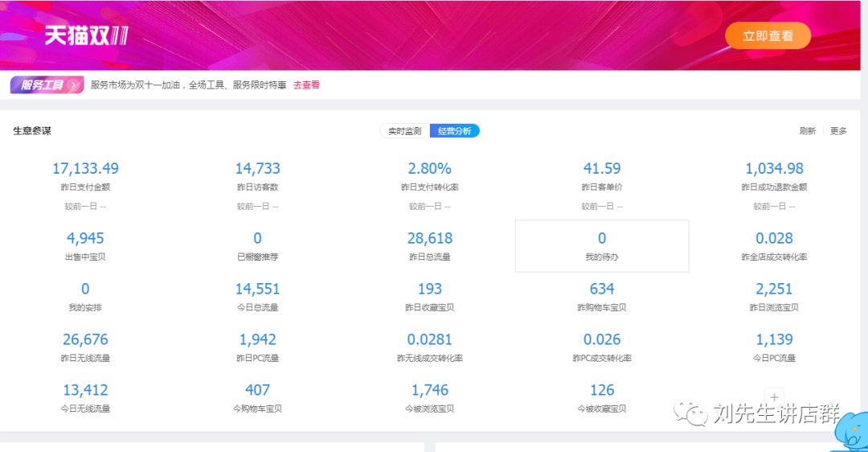Click the 17,133.49 昨日支付金额 value
This screenshot has width=868, height=452.
click(x=85, y=168)
